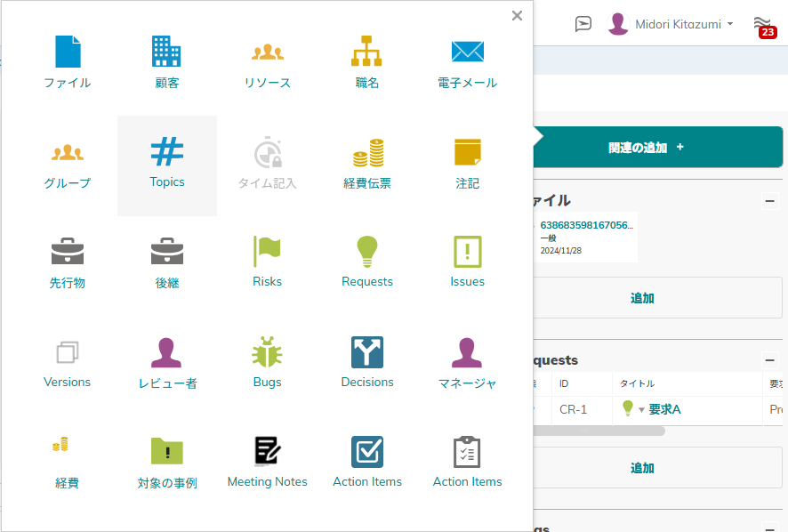The height and width of the screenshot is (532, 788).
Task: Click the Midori Kitazumi avatar
Action: tap(617, 24)
